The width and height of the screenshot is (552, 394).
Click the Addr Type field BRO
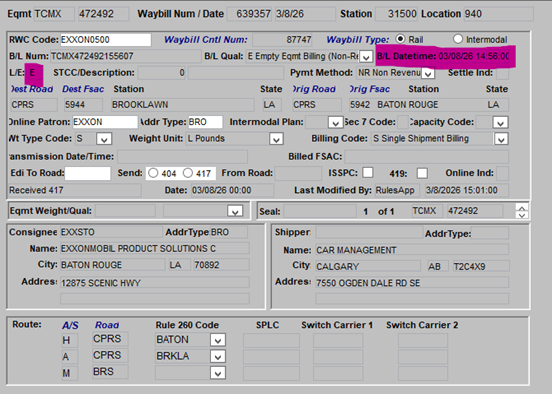pyautogui.click(x=205, y=122)
